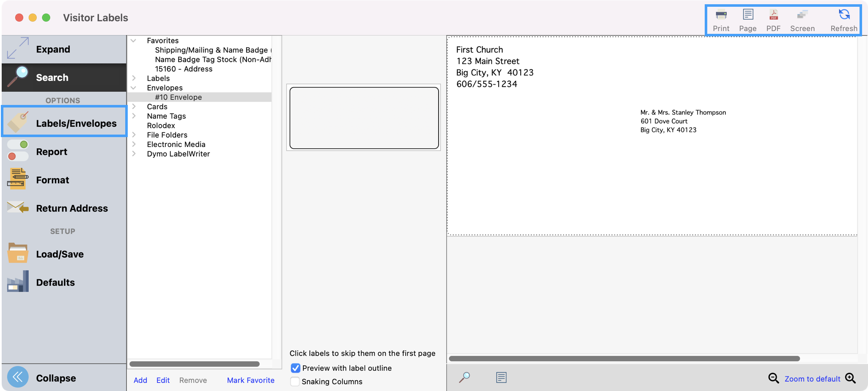Uncheck Preview with label outline

295,368
